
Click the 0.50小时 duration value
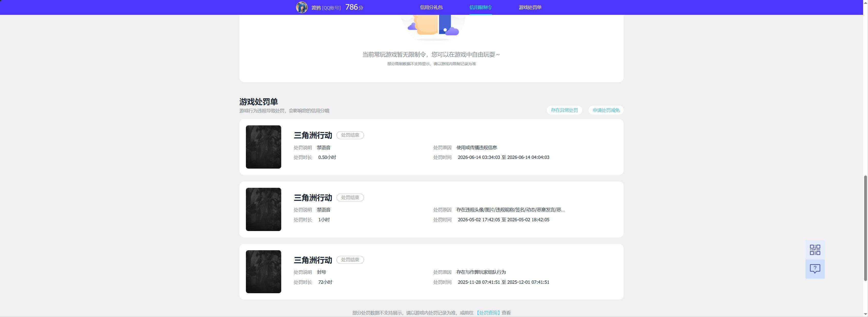[x=327, y=158]
